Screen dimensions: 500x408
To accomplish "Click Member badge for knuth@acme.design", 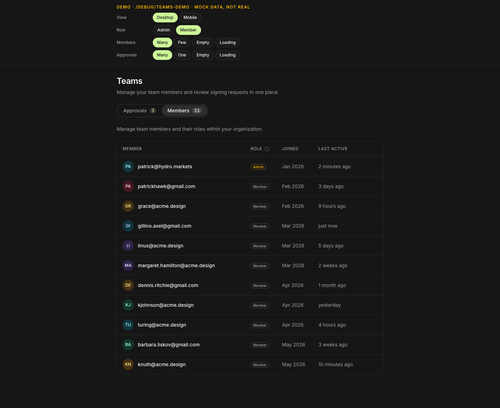I will [x=260, y=365].
